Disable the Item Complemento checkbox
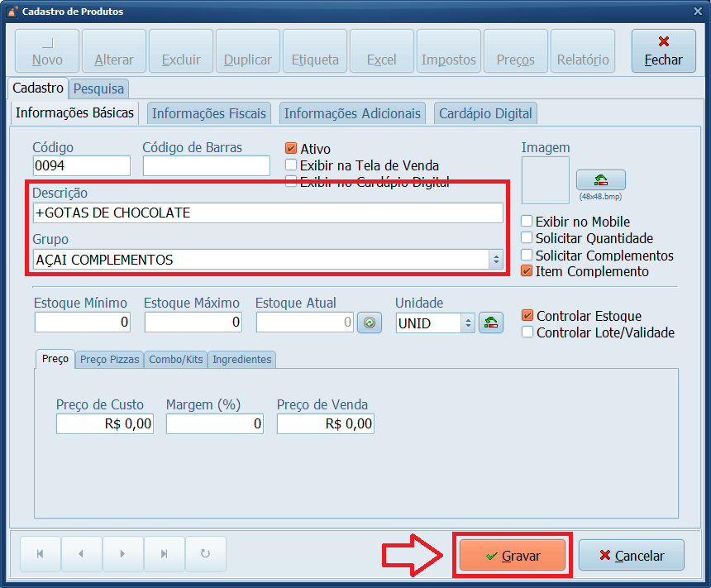Viewport: 711px width, 588px height. point(527,271)
